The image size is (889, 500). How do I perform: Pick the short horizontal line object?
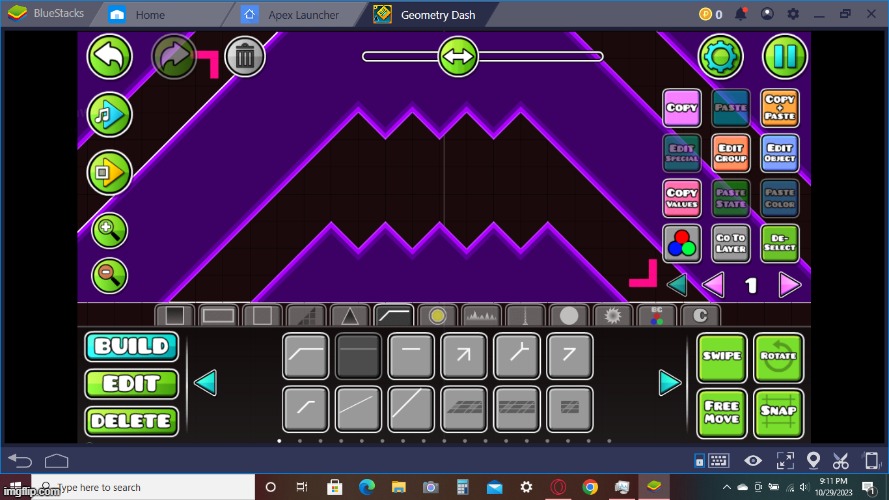click(x=411, y=356)
